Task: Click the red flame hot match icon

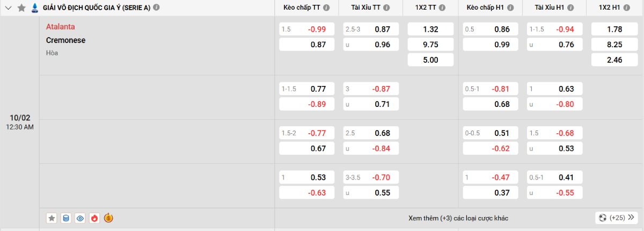Action: point(94,218)
